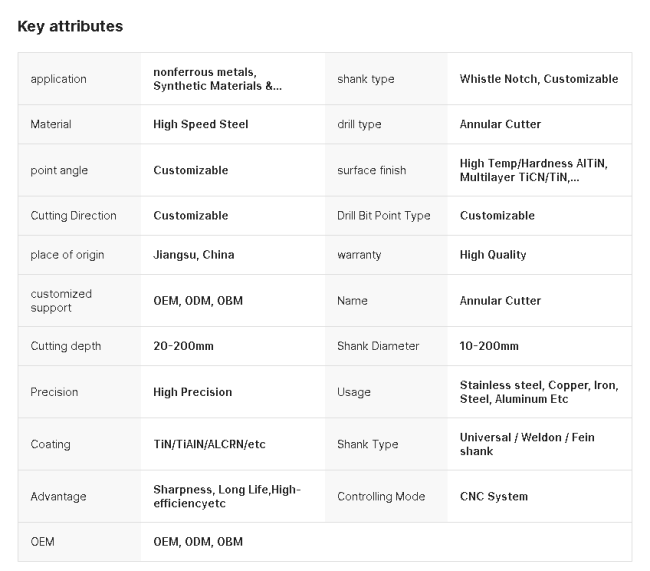This screenshot has width=650, height=571.
Task: Click the "point angle" attribute label
Action: [59, 170]
